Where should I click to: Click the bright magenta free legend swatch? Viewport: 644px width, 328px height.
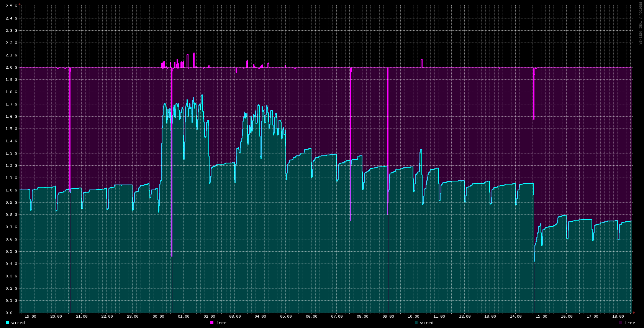pyautogui.click(x=212, y=323)
